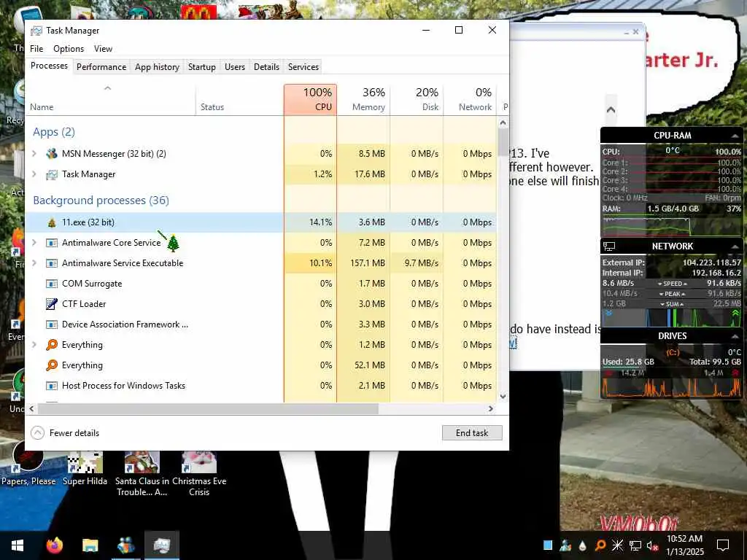Open the View menu
This screenshot has height=560, width=747.
tap(103, 49)
